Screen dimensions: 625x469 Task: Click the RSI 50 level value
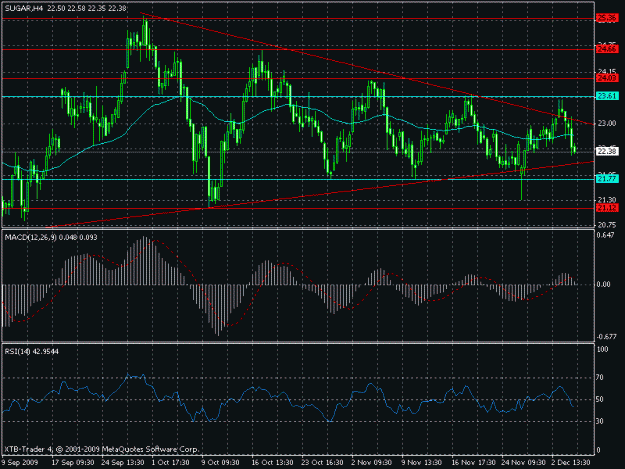click(599, 399)
